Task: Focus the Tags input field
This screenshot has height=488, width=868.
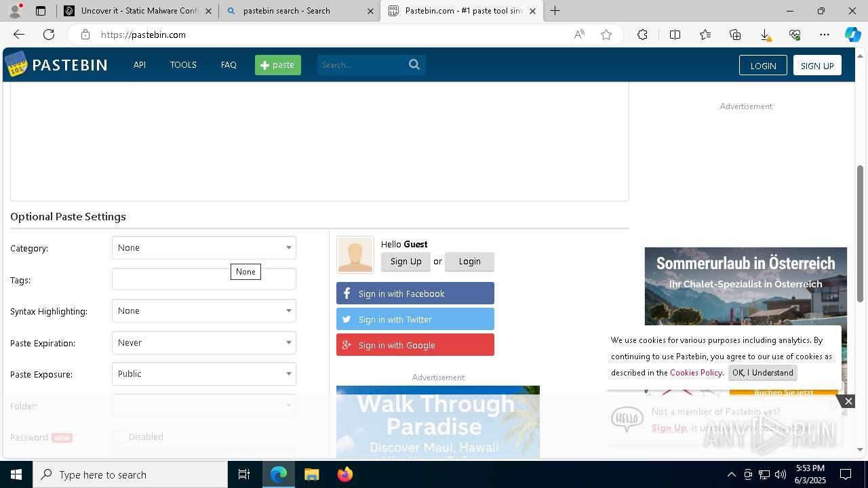Action: click(204, 279)
